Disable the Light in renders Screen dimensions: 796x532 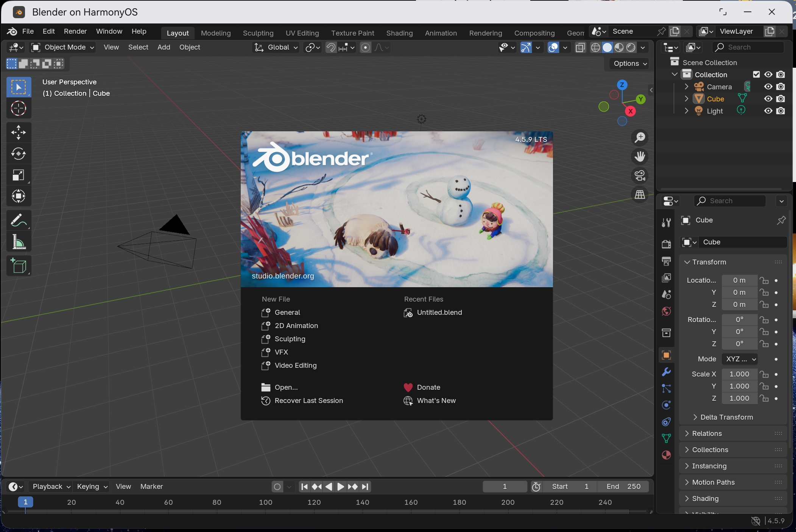tap(780, 111)
